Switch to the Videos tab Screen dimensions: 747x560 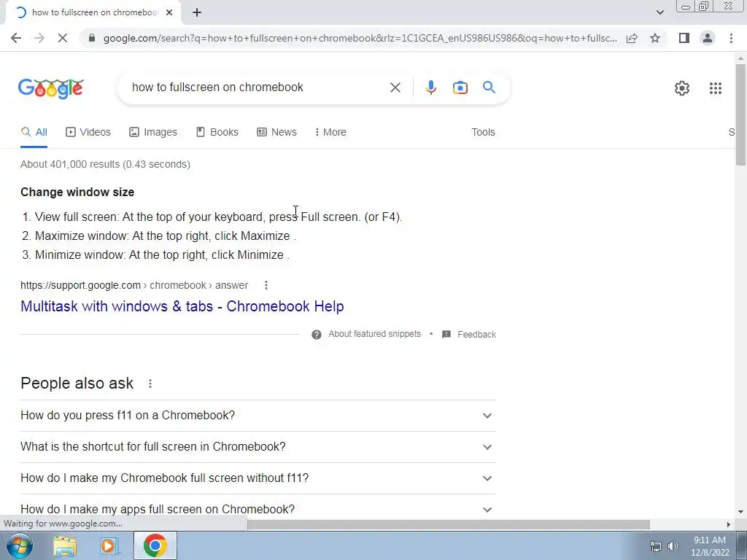88,132
